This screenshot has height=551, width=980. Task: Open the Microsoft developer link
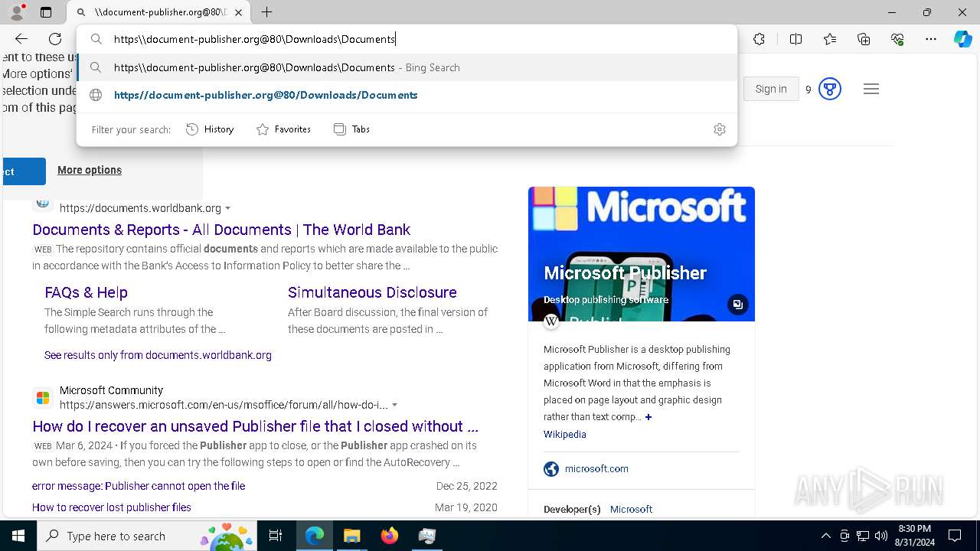tap(631, 509)
